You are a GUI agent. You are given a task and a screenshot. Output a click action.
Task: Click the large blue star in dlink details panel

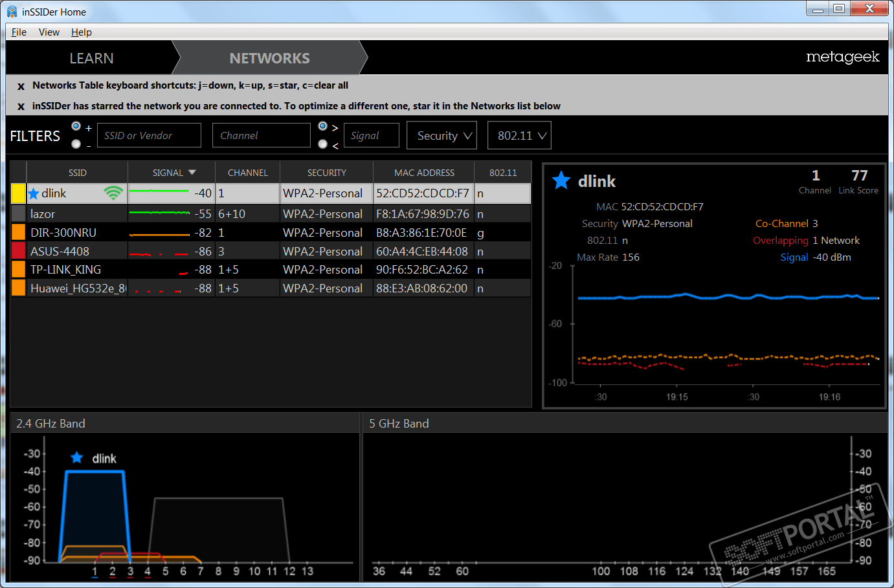pyautogui.click(x=561, y=181)
